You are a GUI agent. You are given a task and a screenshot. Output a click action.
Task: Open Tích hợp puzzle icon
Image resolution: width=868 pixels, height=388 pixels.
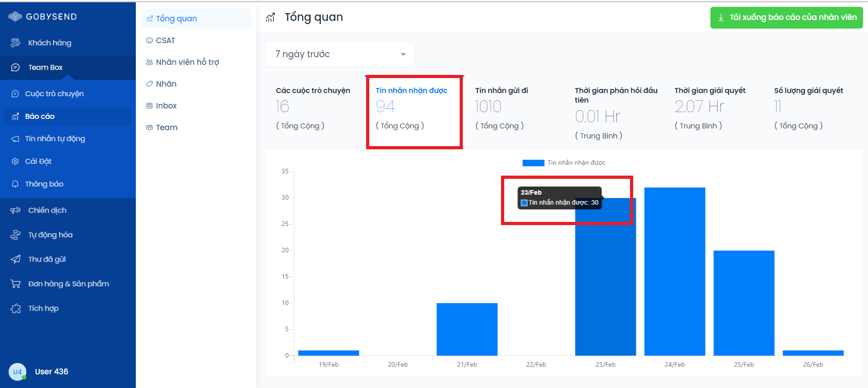point(15,309)
